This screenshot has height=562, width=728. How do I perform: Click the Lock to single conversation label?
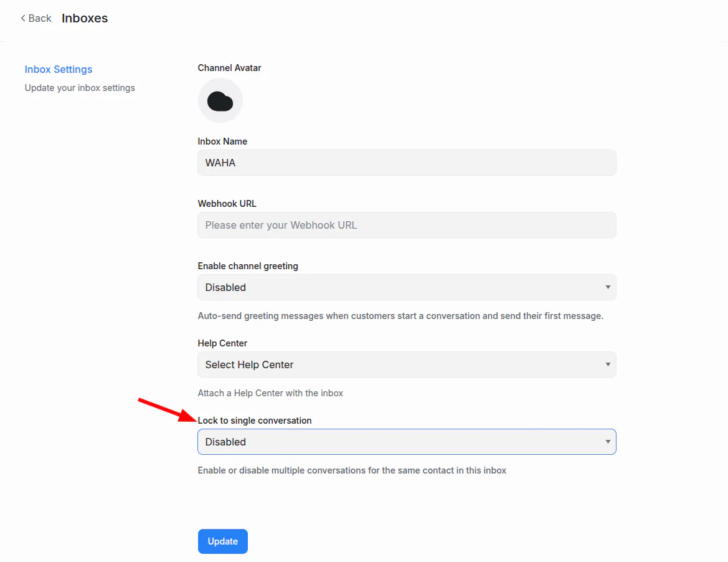pyautogui.click(x=254, y=421)
